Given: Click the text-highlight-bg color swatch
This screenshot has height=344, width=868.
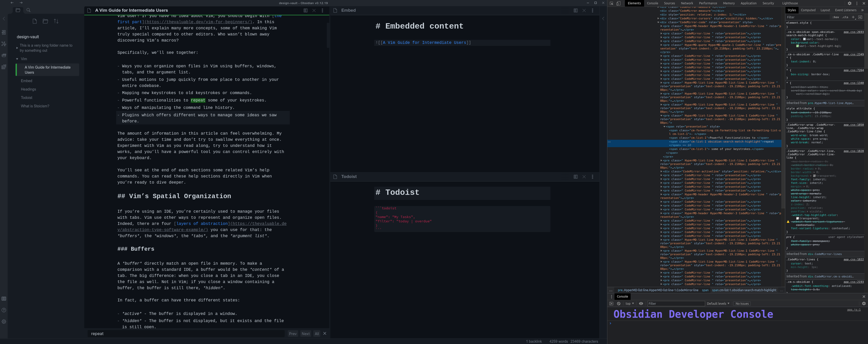Looking at the screenshot, I should [797, 46].
